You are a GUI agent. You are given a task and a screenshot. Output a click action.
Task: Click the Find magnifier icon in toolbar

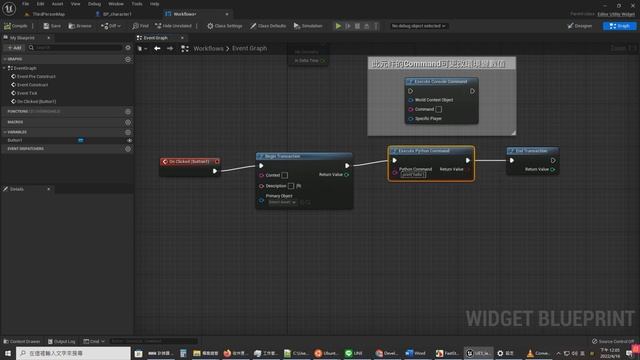coord(136,26)
